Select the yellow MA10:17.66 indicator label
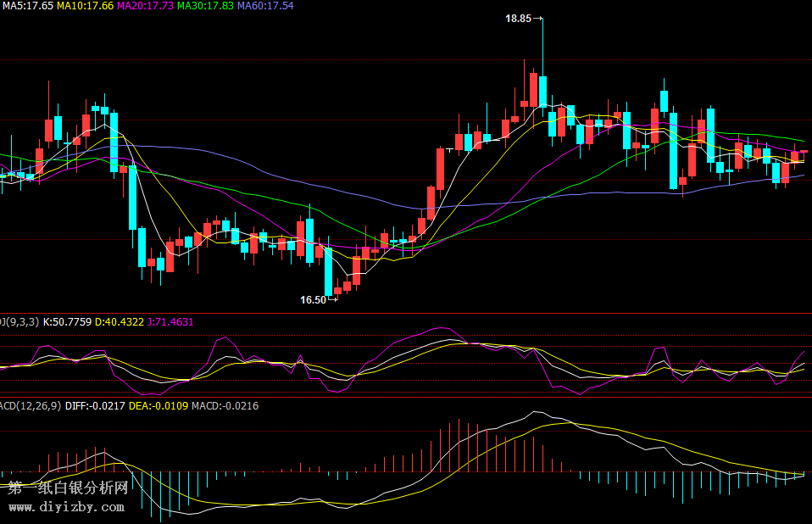The width and height of the screenshot is (812, 524). (x=85, y=6)
